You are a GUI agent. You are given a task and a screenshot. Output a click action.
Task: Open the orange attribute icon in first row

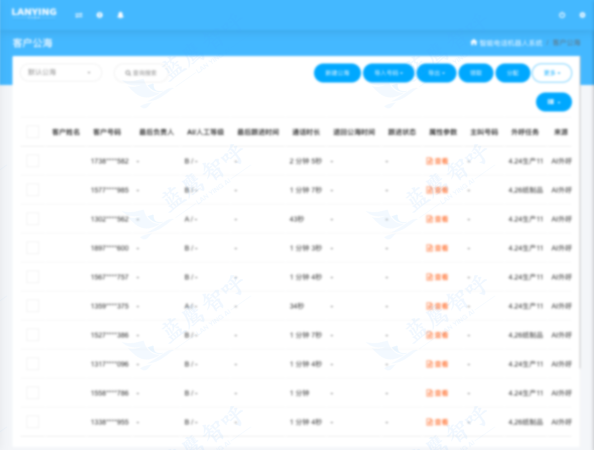pos(437,161)
